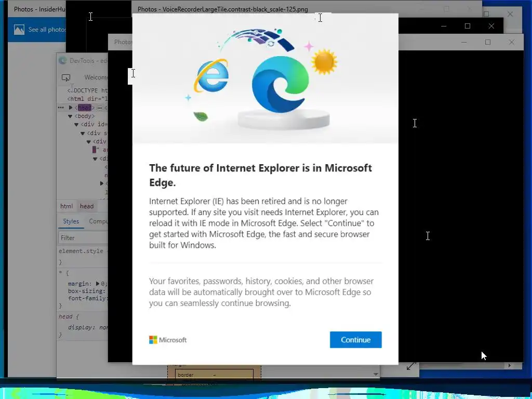This screenshot has height=399, width=532.
Task: Click the Photos - InsiderHub window title
Action: click(x=39, y=9)
